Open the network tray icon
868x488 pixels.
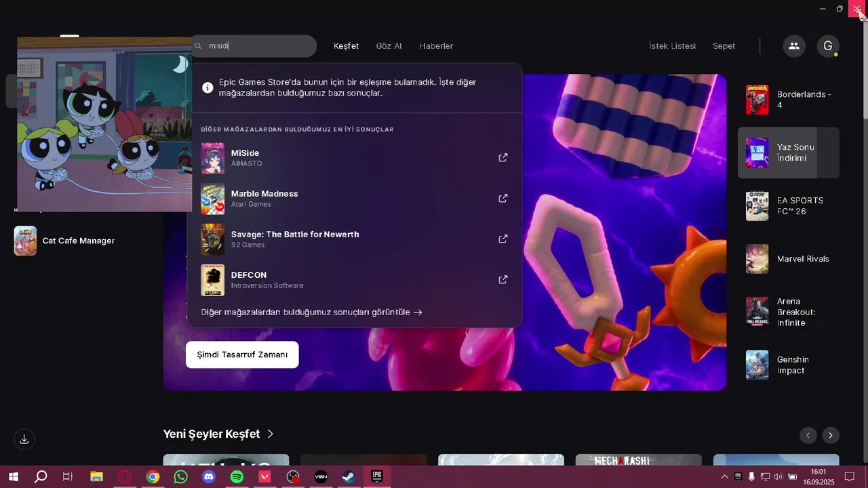[x=765, y=476]
